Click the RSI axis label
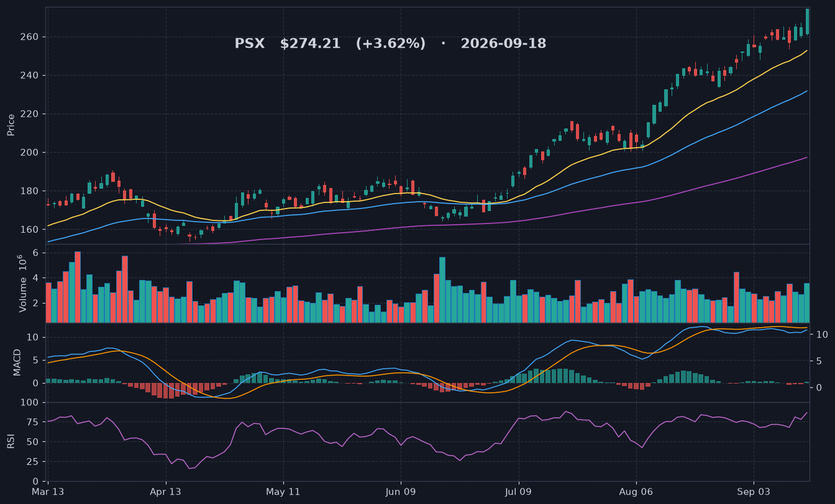The height and width of the screenshot is (504, 835). 11,441
